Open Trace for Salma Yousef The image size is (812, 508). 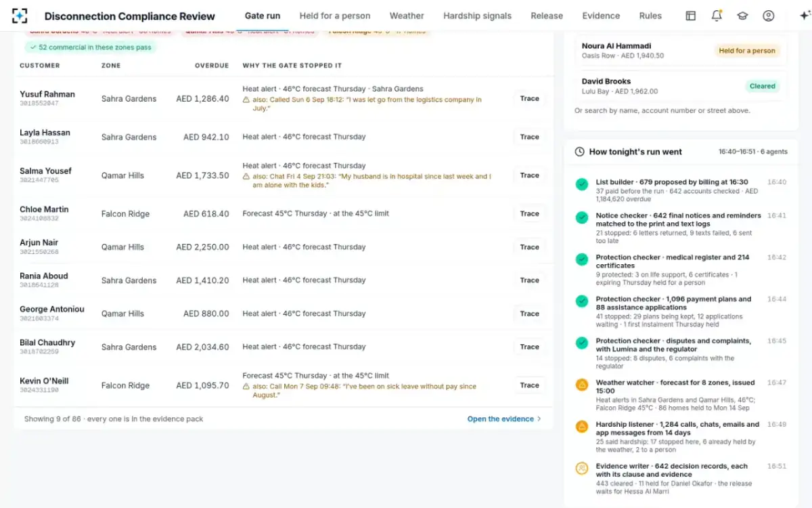point(530,175)
